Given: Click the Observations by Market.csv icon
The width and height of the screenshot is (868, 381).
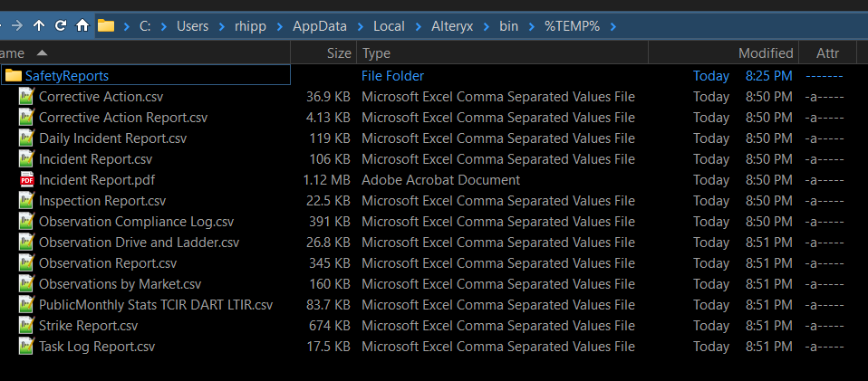Looking at the screenshot, I should 26,284.
